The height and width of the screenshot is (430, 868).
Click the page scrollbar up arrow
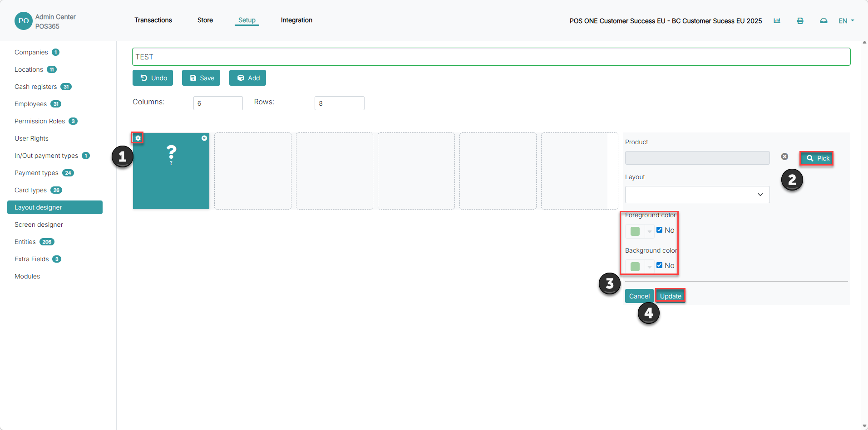pyautogui.click(x=864, y=42)
